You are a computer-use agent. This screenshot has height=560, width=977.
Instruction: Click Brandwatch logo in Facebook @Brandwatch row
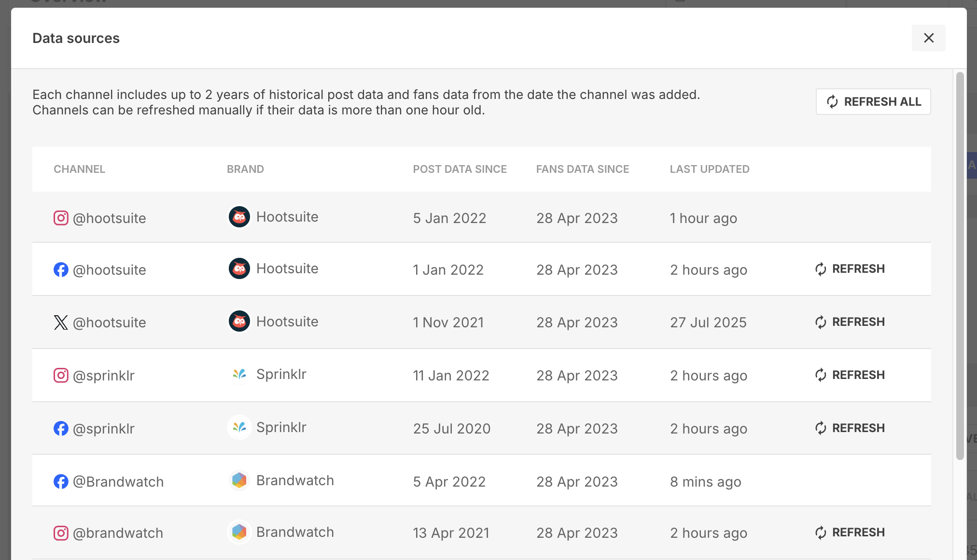click(x=239, y=480)
